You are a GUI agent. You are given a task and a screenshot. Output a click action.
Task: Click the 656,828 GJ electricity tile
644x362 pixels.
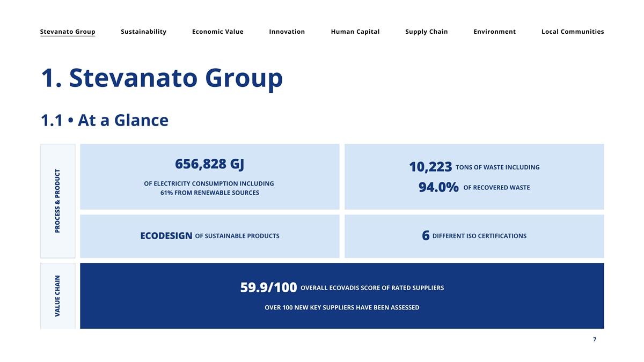(209, 176)
